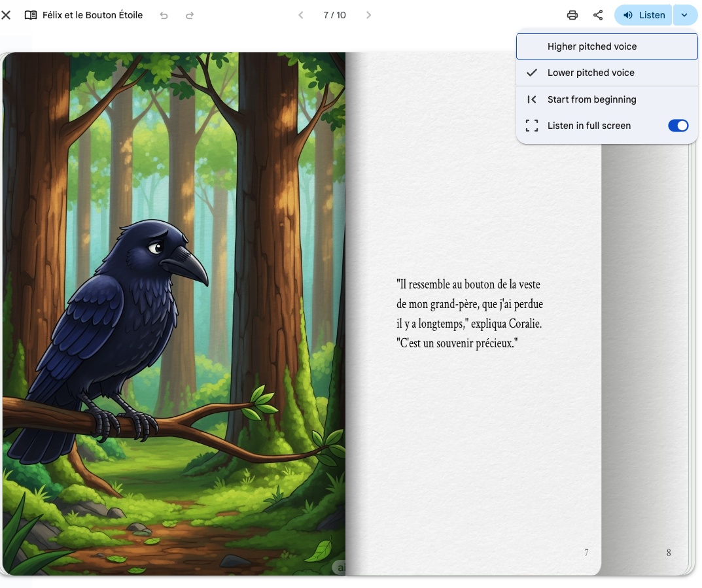The height and width of the screenshot is (588, 702).
Task: Click the ai badge below the illustration
Action: pos(340,567)
